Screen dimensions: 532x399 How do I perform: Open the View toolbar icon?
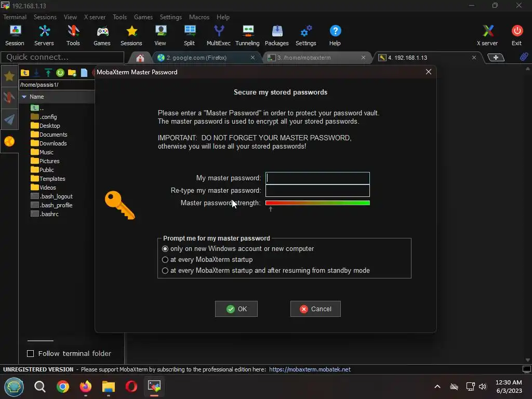pyautogui.click(x=160, y=35)
